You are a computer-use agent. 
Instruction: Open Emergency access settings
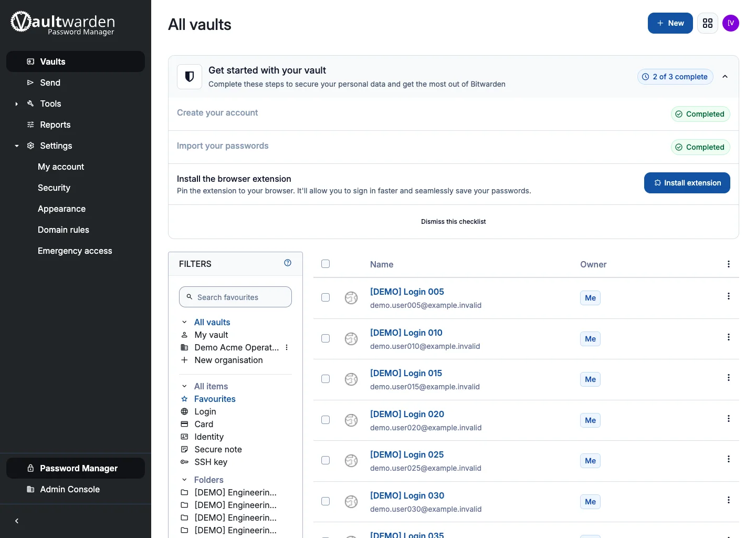pos(76,251)
